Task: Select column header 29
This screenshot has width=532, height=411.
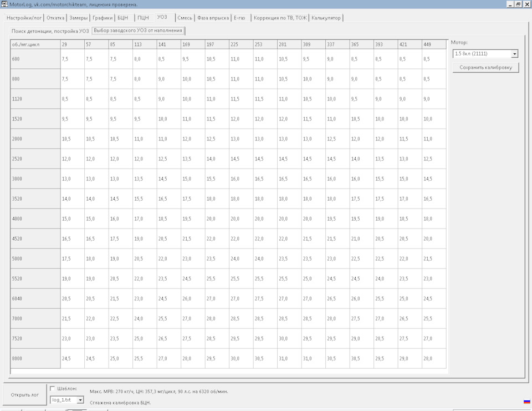Action: tap(73, 44)
